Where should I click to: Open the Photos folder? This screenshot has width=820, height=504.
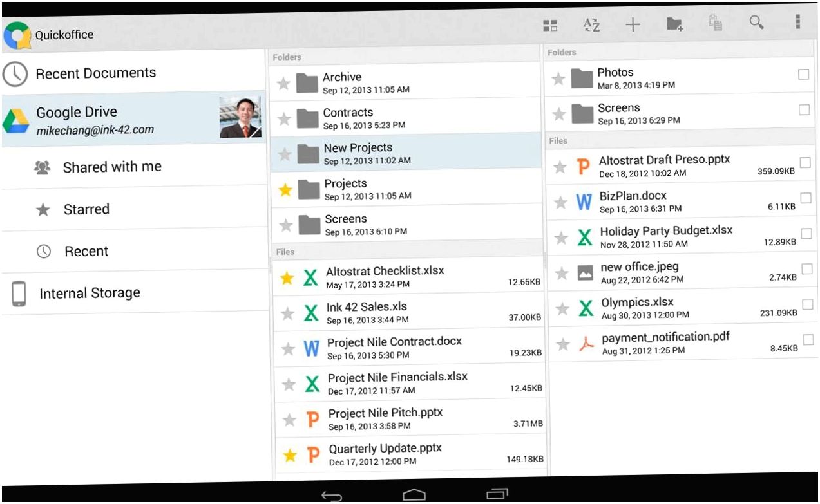(681, 78)
